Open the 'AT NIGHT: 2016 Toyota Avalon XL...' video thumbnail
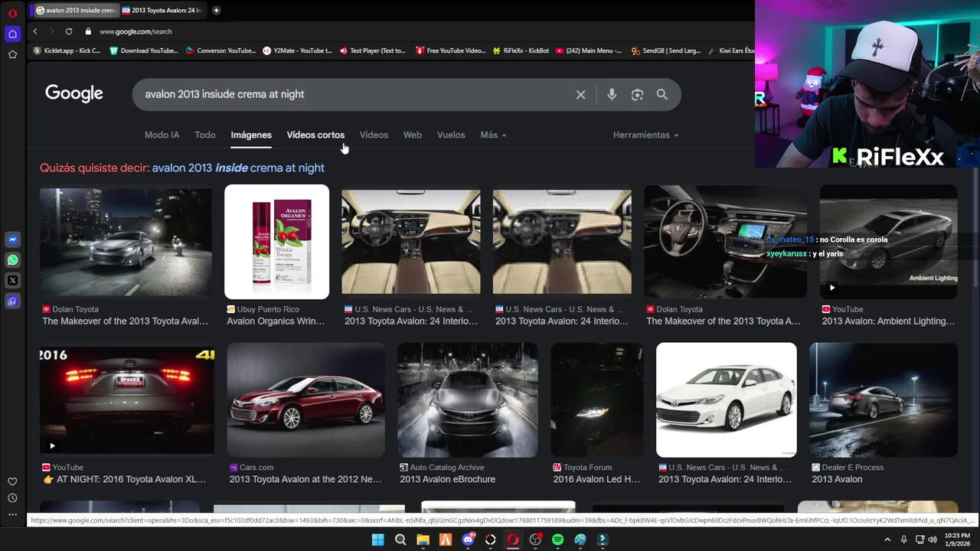The image size is (980, 551). (127, 400)
